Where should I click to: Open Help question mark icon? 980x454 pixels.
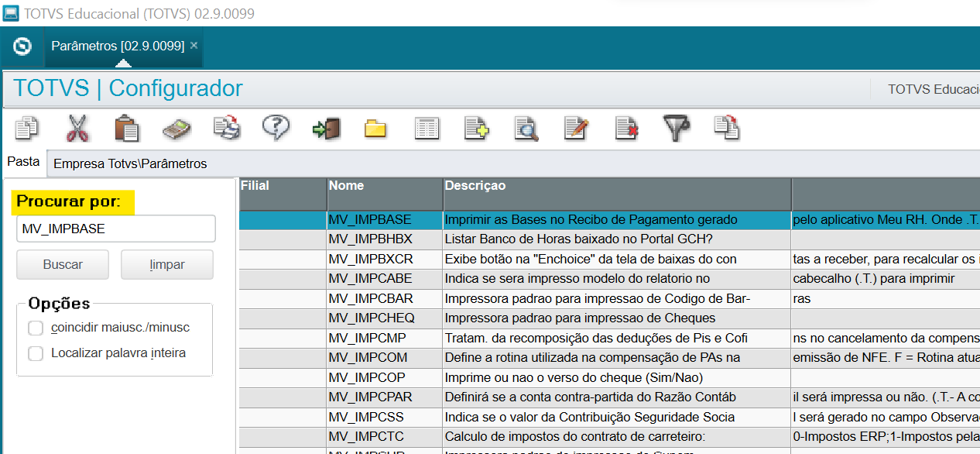click(276, 127)
